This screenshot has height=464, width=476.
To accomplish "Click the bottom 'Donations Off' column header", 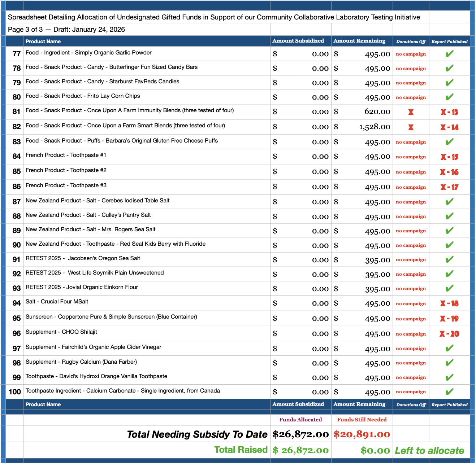I will pyautogui.click(x=411, y=405).
